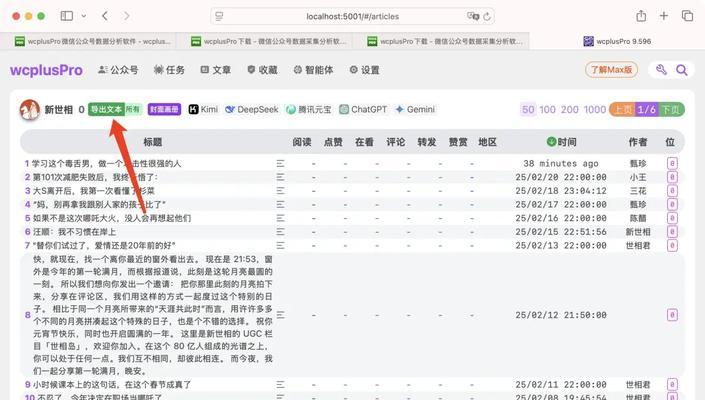The image size is (705, 400).
Task: Click position badge on row 6 汪顺
Action: coord(672,232)
